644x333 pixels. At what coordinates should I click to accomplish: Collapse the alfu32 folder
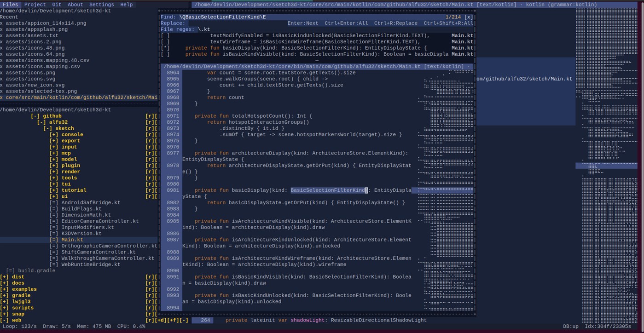(41, 122)
